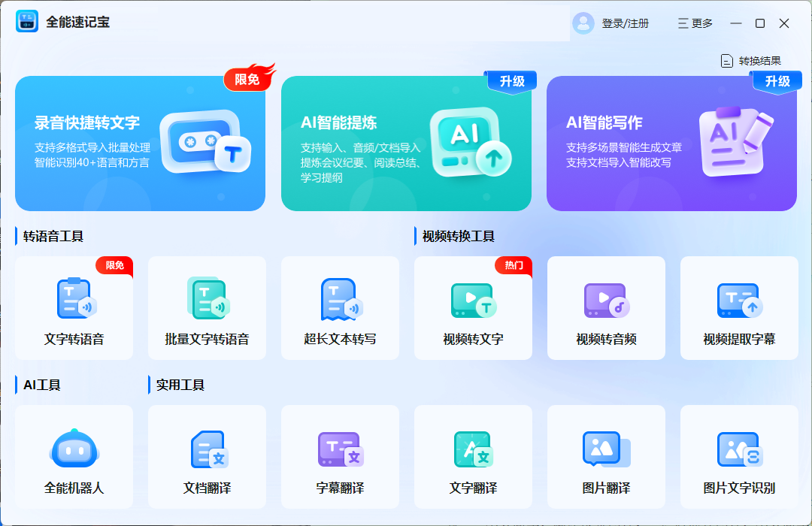Viewport: 812px width, 526px height.
Task: Click the 视频转音频 label
Action: [x=607, y=340]
